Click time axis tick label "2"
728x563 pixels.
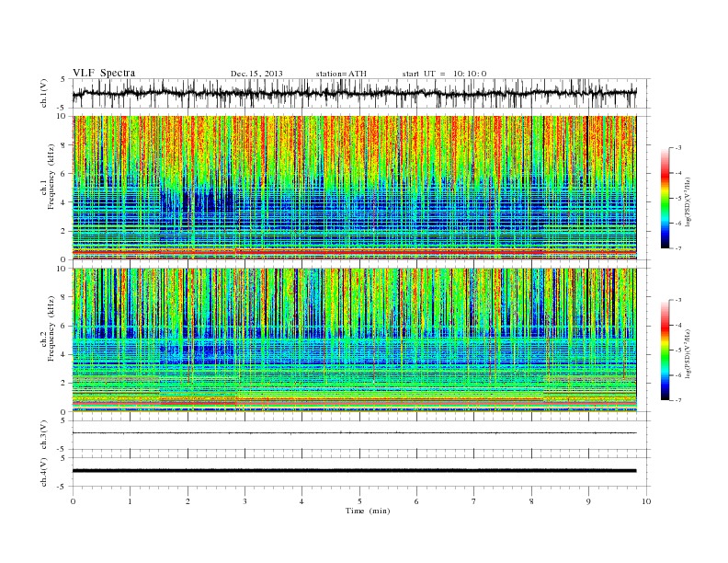(x=188, y=501)
